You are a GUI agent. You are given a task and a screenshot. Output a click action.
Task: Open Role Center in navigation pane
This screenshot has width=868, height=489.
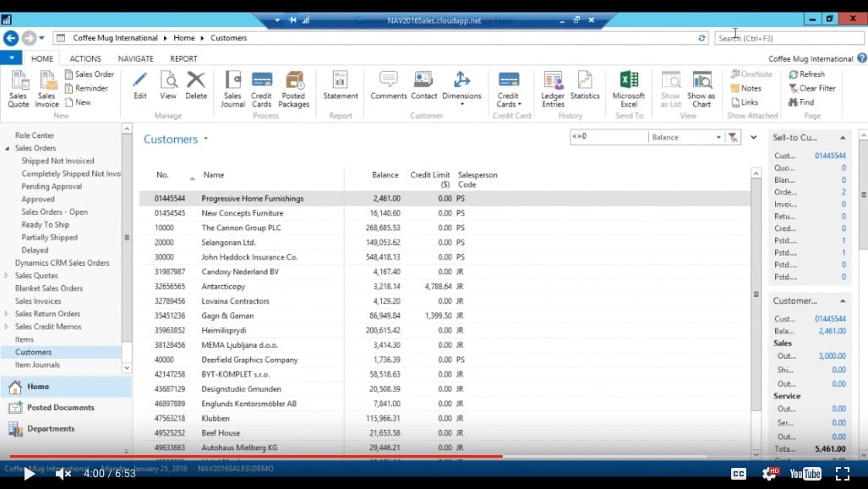pos(35,135)
